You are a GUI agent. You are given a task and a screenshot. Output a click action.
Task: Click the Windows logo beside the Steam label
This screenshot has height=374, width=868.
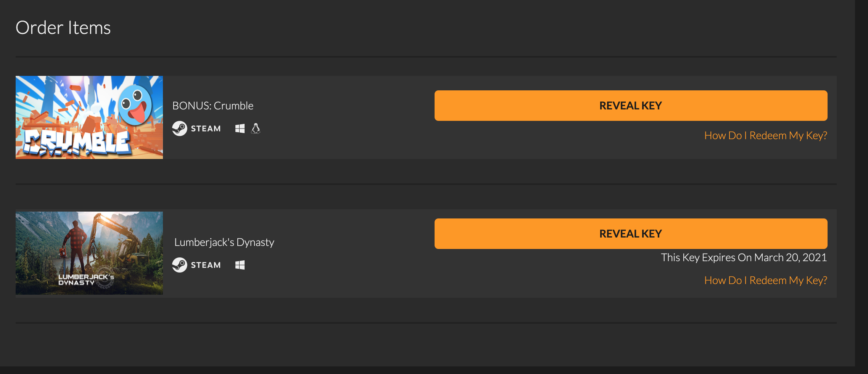pyautogui.click(x=240, y=128)
